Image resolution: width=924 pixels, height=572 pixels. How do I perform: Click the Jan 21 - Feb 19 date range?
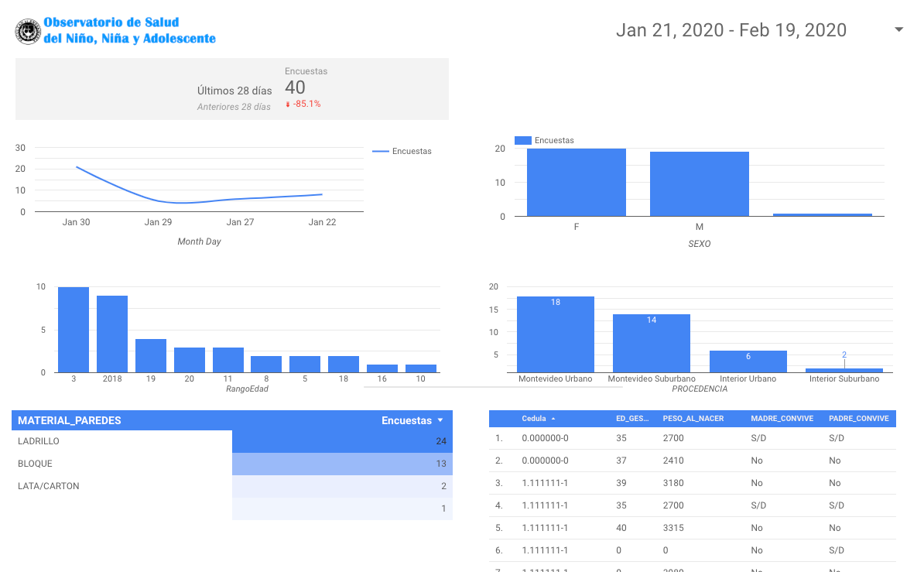[731, 30]
